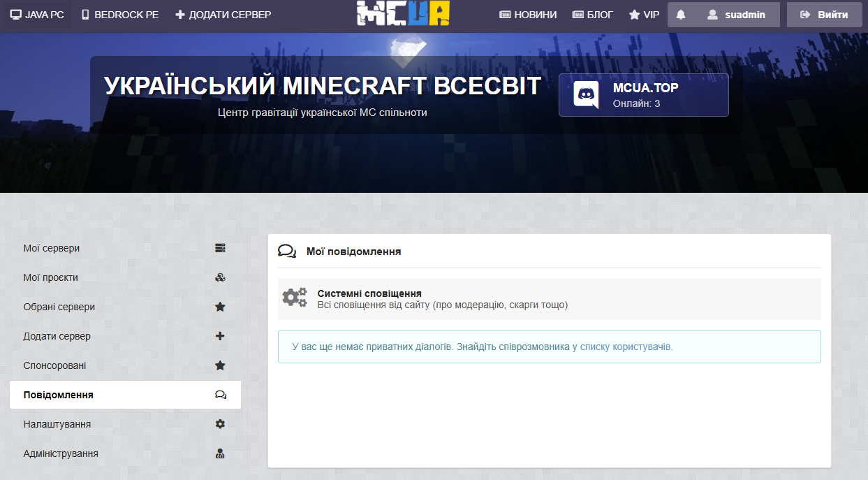The height and width of the screenshot is (480, 868).
Task: Click the server stack icon beside Мої сервери
Action: pos(220,248)
